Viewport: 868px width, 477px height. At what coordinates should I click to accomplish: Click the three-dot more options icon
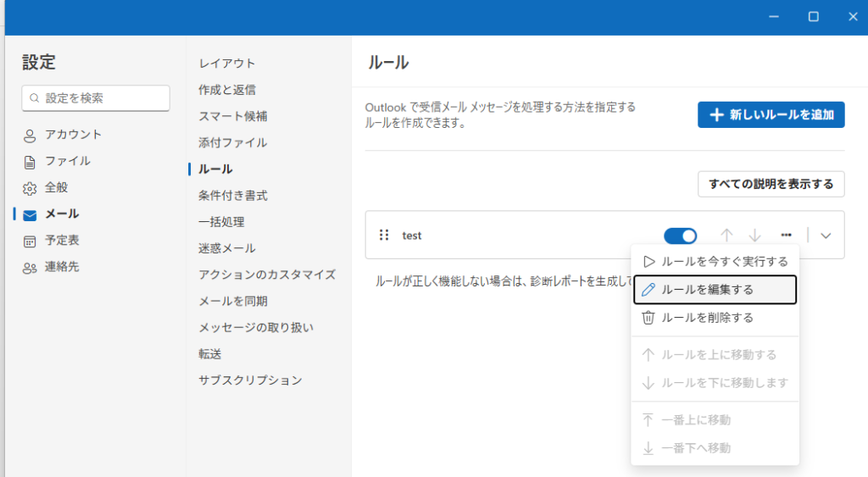coord(787,236)
